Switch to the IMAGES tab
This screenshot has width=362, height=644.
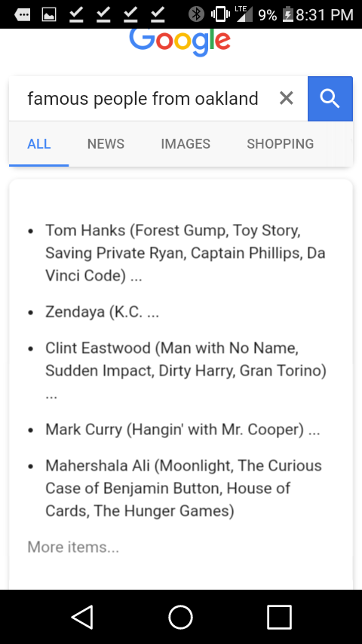point(186,144)
